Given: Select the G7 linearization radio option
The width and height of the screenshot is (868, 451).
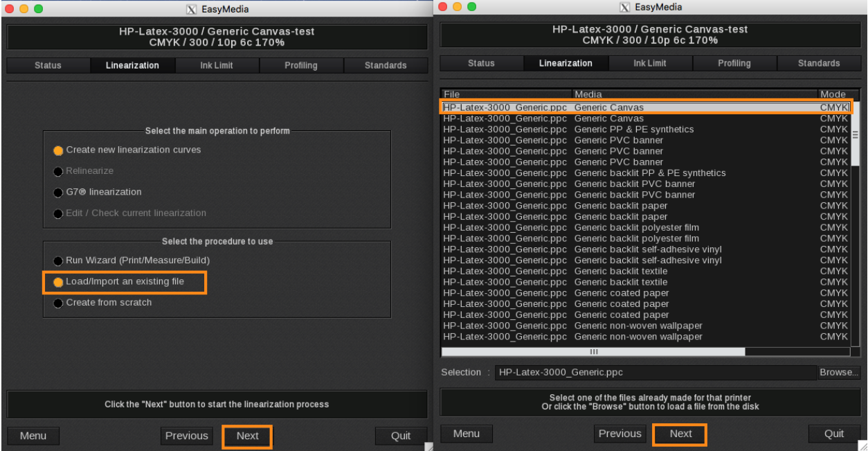Looking at the screenshot, I should (59, 192).
